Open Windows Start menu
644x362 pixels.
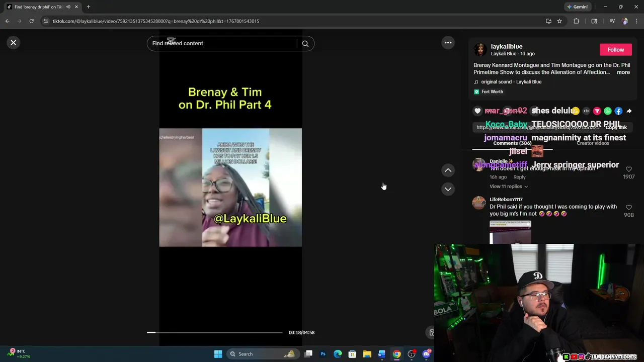tap(218, 354)
